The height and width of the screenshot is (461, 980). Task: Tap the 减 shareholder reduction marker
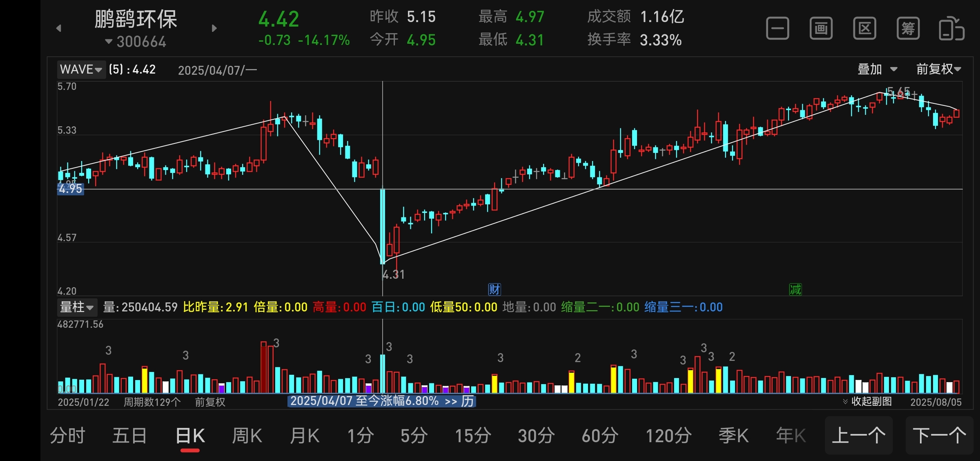(795, 290)
